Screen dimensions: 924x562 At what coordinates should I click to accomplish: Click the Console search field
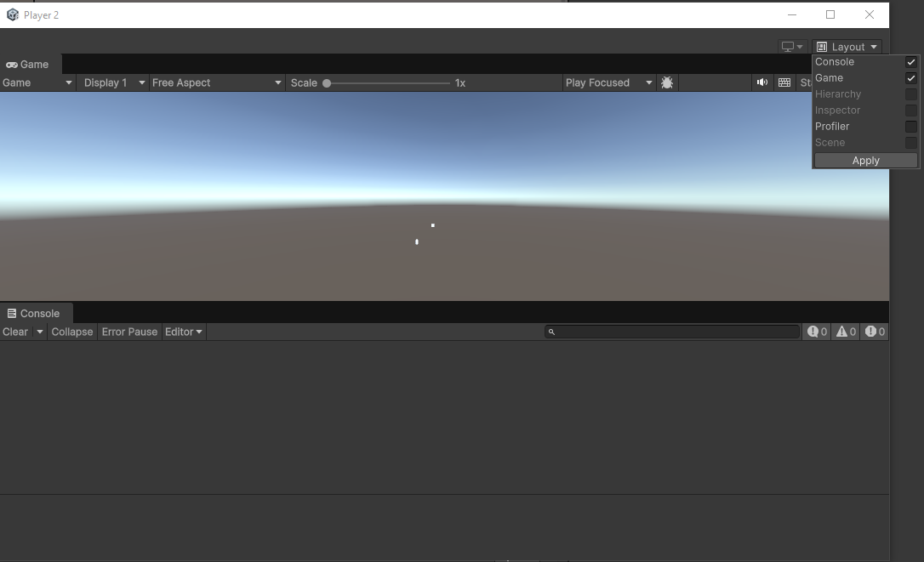672,332
